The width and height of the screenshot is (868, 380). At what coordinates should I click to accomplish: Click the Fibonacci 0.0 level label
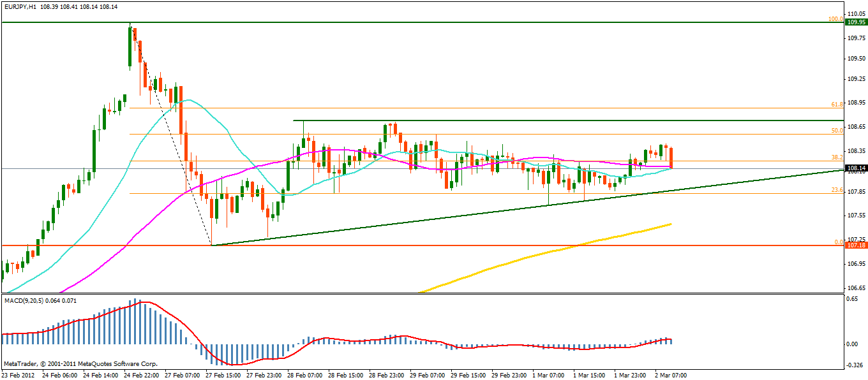[839, 242]
